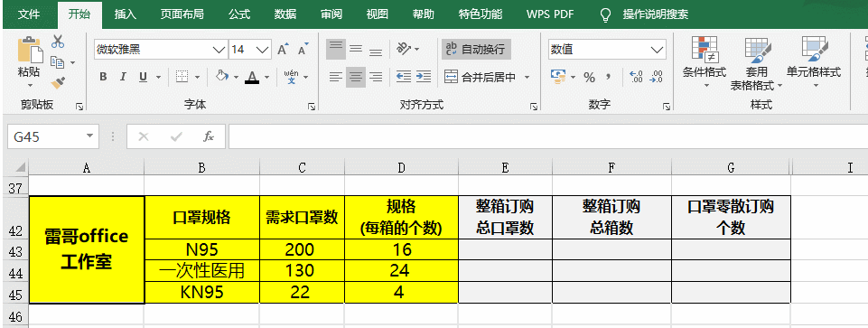Switch to the Insert tab (插入)
Screen dimensions: 868x328
(126, 14)
